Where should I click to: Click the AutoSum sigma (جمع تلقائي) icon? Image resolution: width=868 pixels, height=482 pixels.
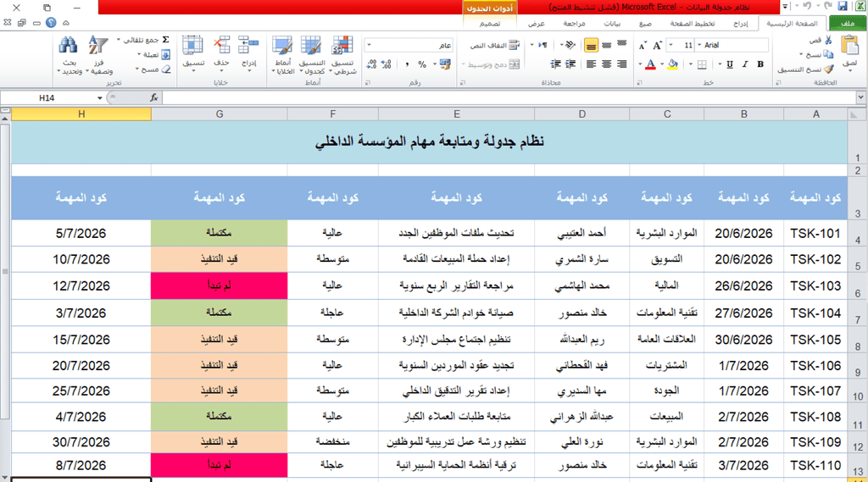[165, 40]
